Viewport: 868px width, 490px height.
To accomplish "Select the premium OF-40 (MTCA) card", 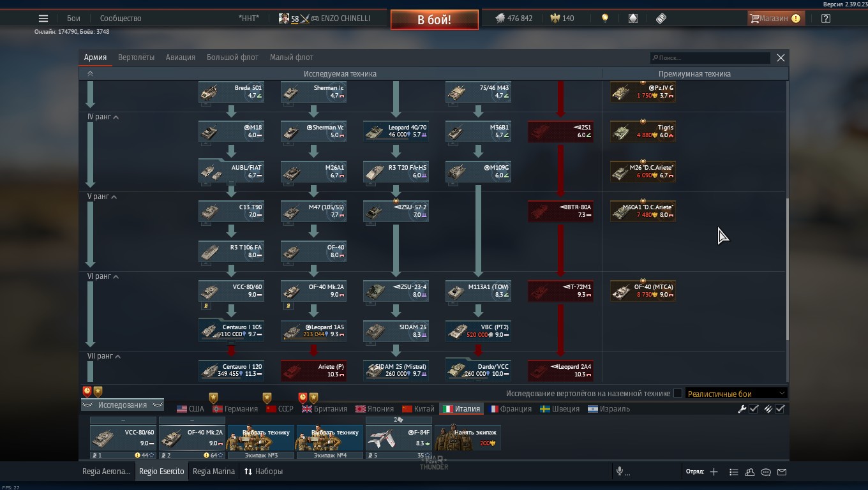I will [643, 291].
